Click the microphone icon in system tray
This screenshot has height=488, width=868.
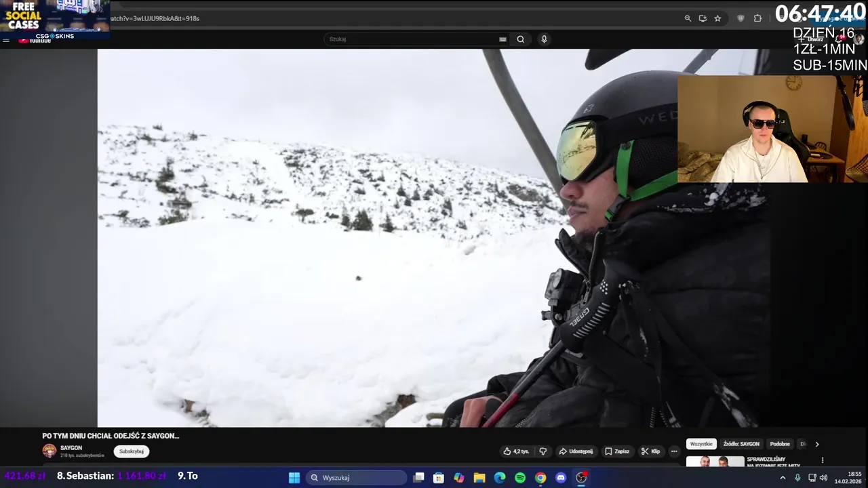pyautogui.click(x=797, y=478)
